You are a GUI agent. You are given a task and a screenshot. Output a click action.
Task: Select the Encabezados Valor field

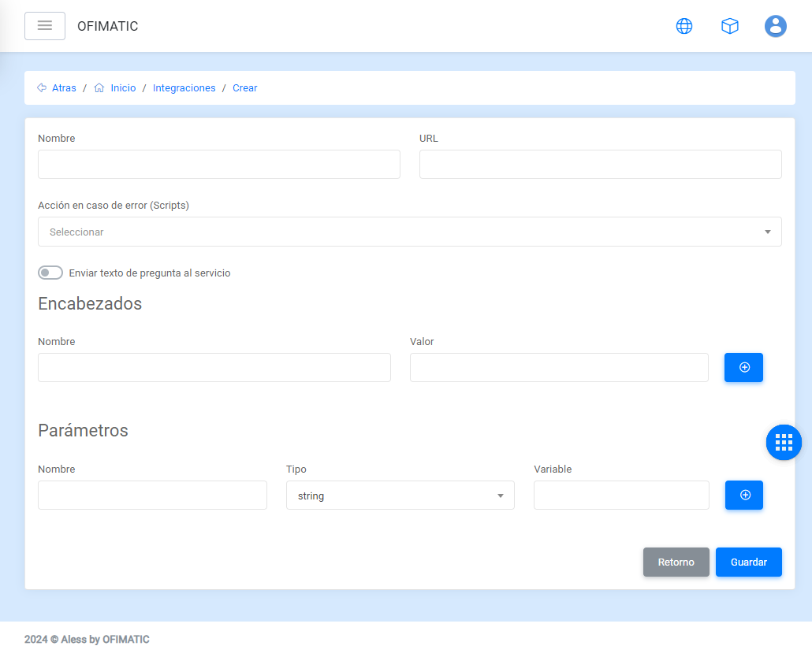(x=558, y=368)
